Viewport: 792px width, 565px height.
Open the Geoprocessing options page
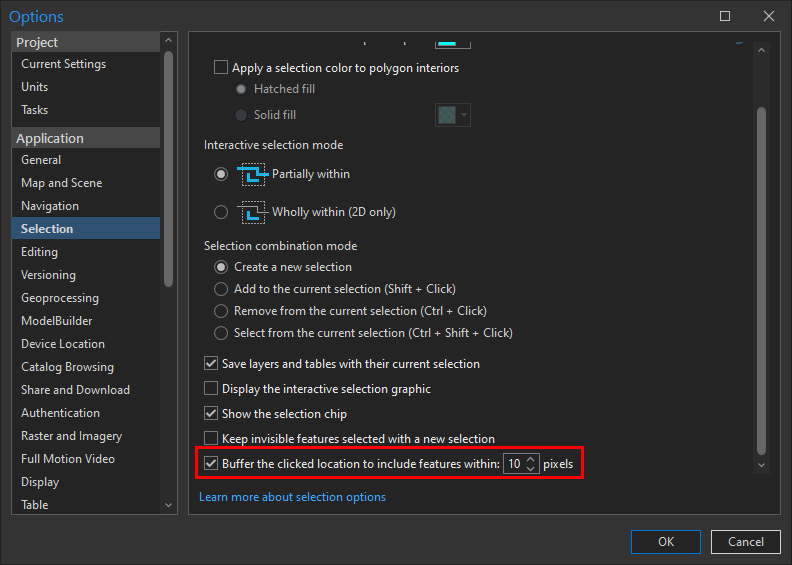[60, 298]
